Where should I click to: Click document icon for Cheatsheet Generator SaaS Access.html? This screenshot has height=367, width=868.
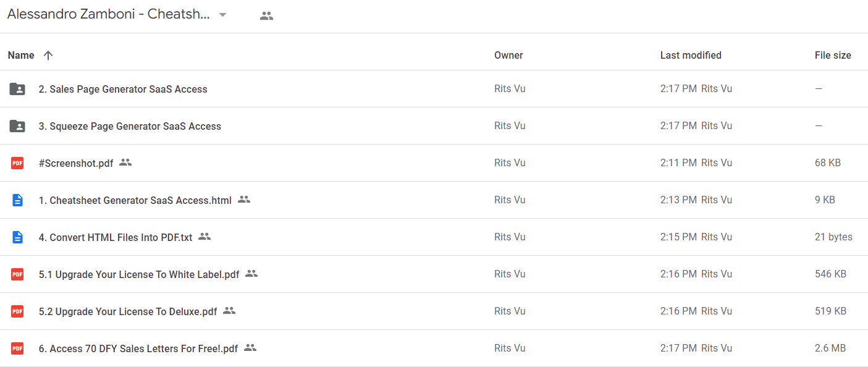coord(17,200)
